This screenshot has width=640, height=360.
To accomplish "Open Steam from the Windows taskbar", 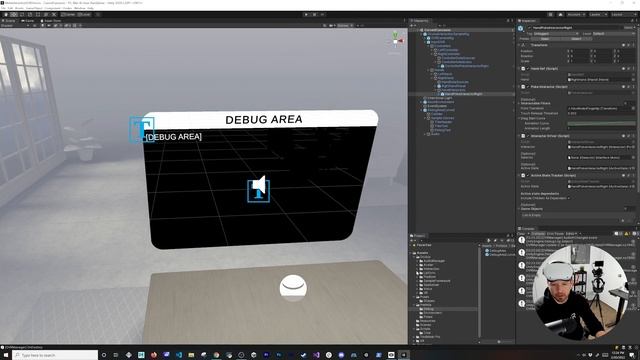I will (x=303, y=355).
